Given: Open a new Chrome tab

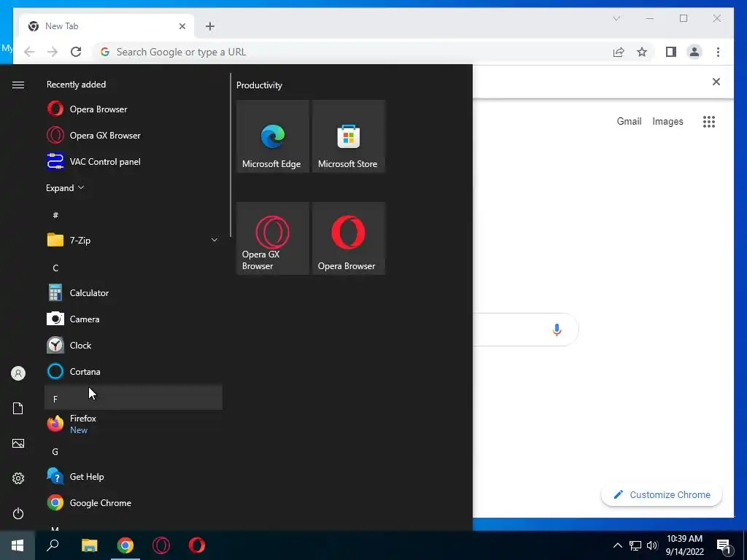Looking at the screenshot, I should (x=210, y=26).
